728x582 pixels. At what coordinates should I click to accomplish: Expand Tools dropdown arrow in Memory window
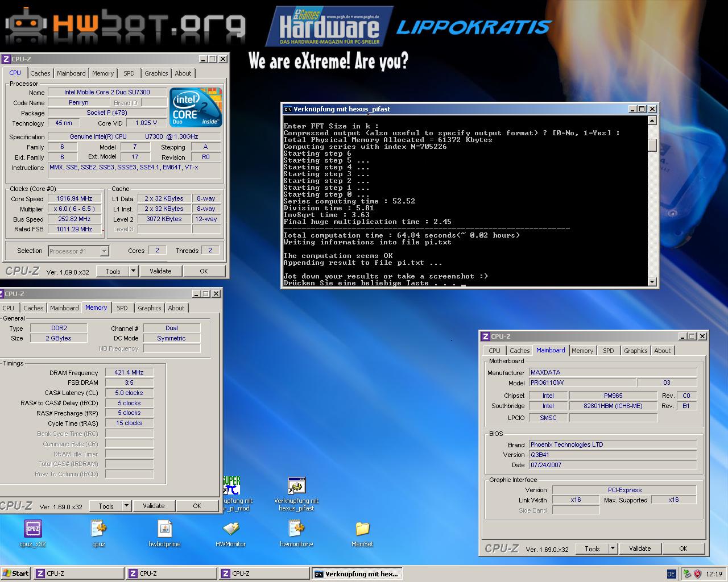(x=126, y=506)
